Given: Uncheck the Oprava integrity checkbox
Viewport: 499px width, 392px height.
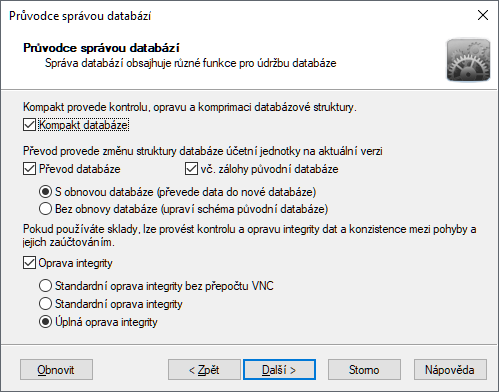Looking at the screenshot, I should click(29, 263).
